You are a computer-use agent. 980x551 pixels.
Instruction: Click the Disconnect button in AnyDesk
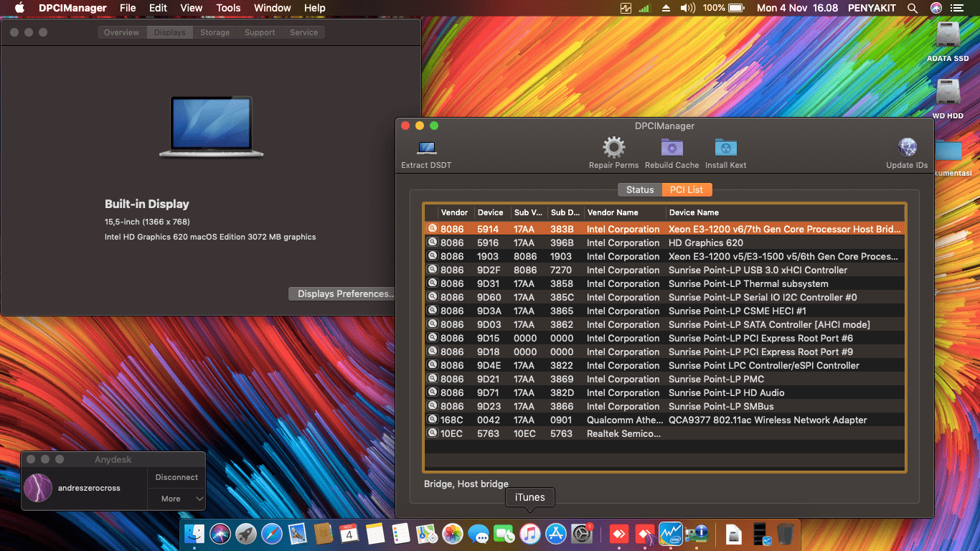click(x=176, y=476)
